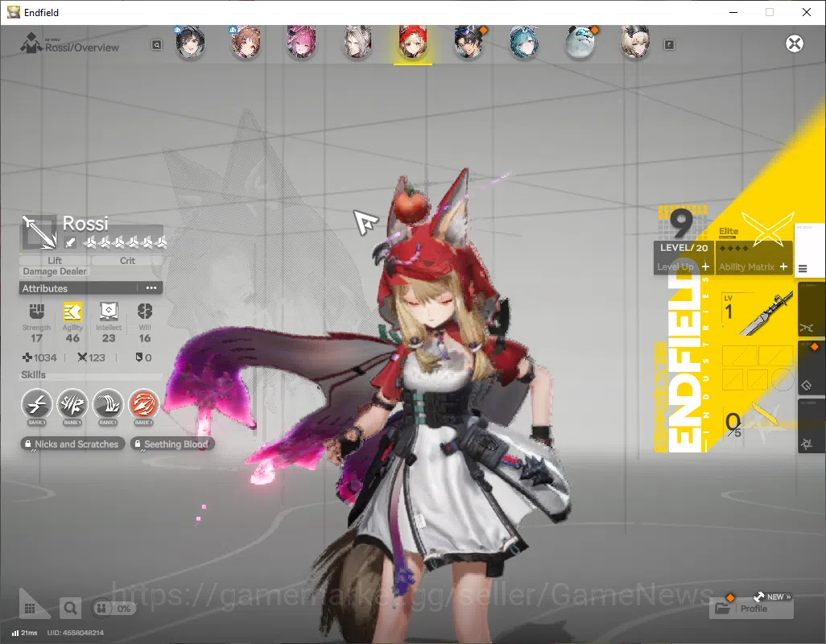Click Rossi's sword weapon-type emblem
Image resolution: width=826 pixels, height=644 pixels.
tap(39, 232)
